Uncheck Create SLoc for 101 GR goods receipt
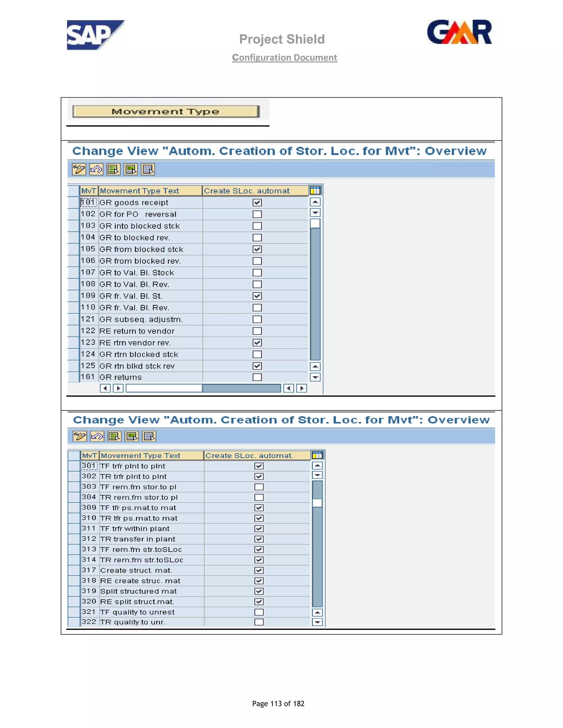The image size is (563, 728). click(x=257, y=203)
